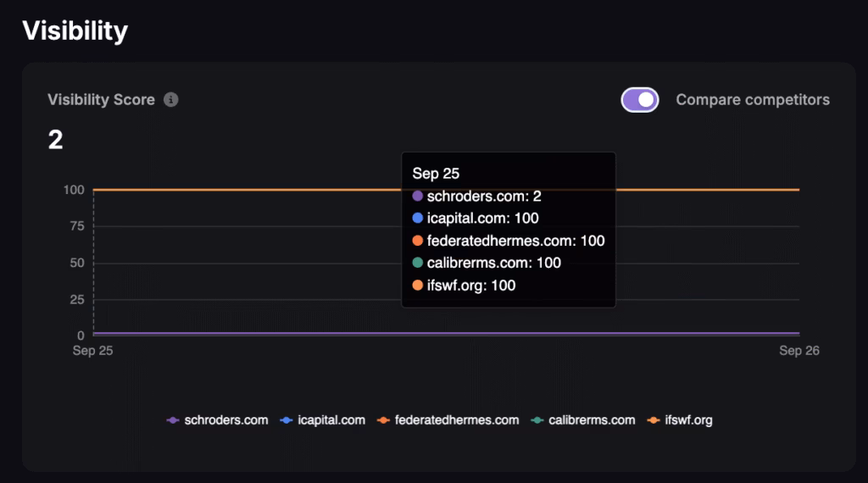The height and width of the screenshot is (483, 868).
Task: Disable the Compare competitors switch
Action: tap(640, 100)
